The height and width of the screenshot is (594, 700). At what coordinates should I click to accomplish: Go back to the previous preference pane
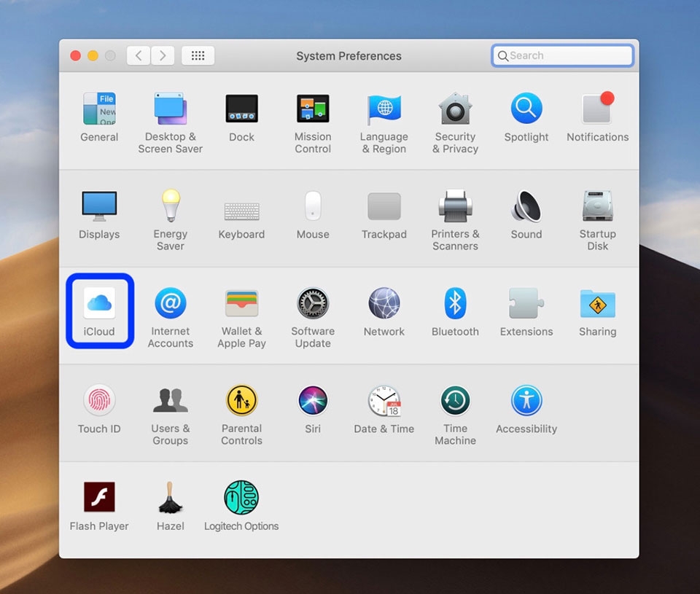(x=138, y=55)
